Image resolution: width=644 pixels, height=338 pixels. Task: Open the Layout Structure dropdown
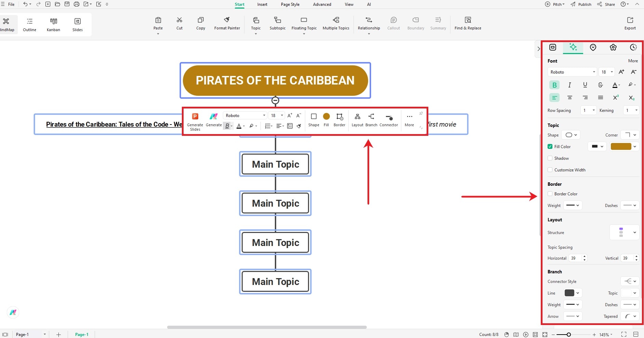pos(625,232)
